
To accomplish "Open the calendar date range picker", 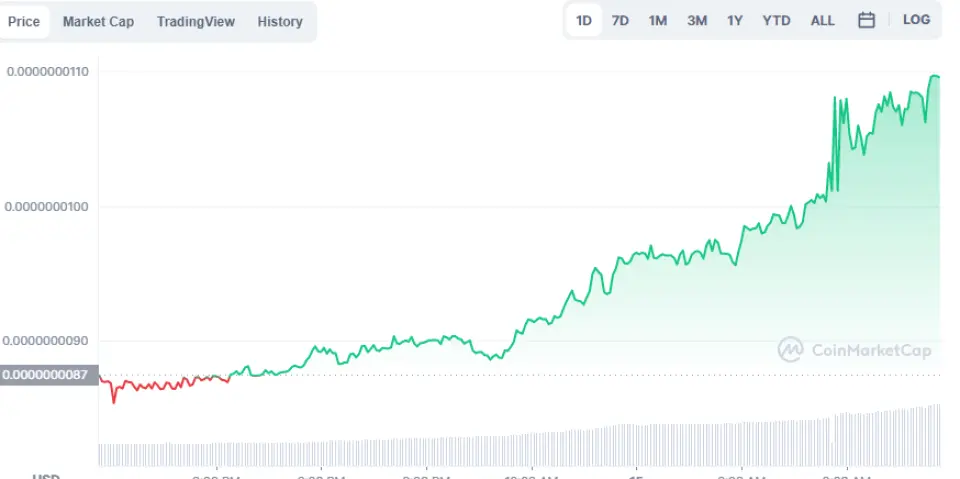I will 867,20.
